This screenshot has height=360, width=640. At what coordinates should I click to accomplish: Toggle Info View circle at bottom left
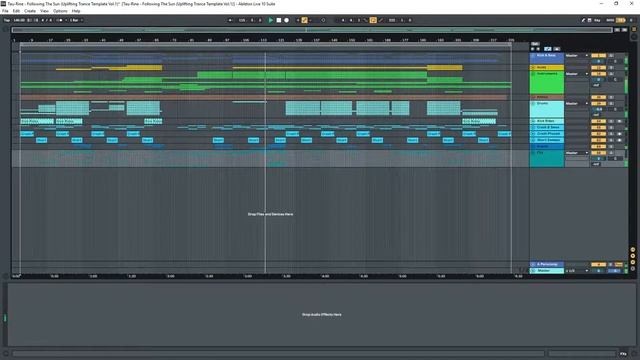[x=6, y=353]
